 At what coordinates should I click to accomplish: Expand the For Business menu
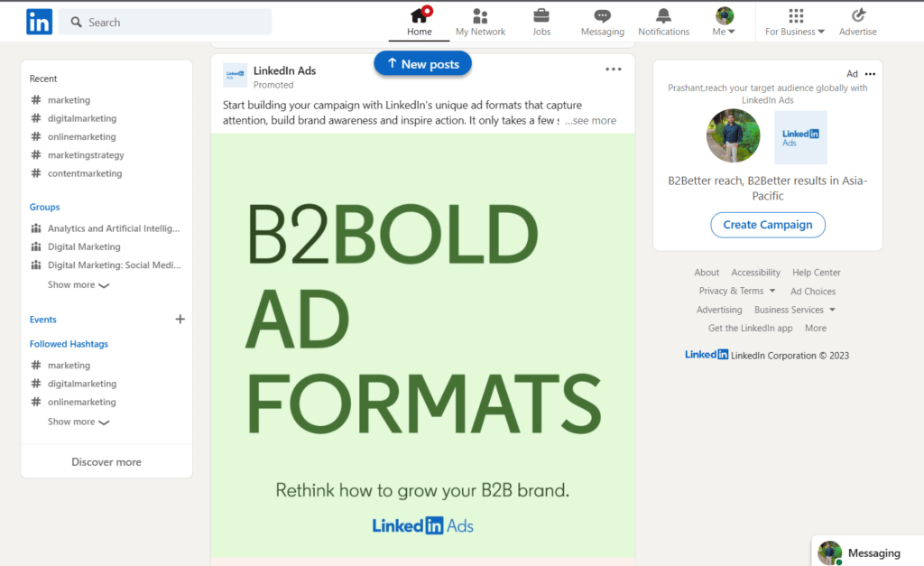click(795, 22)
